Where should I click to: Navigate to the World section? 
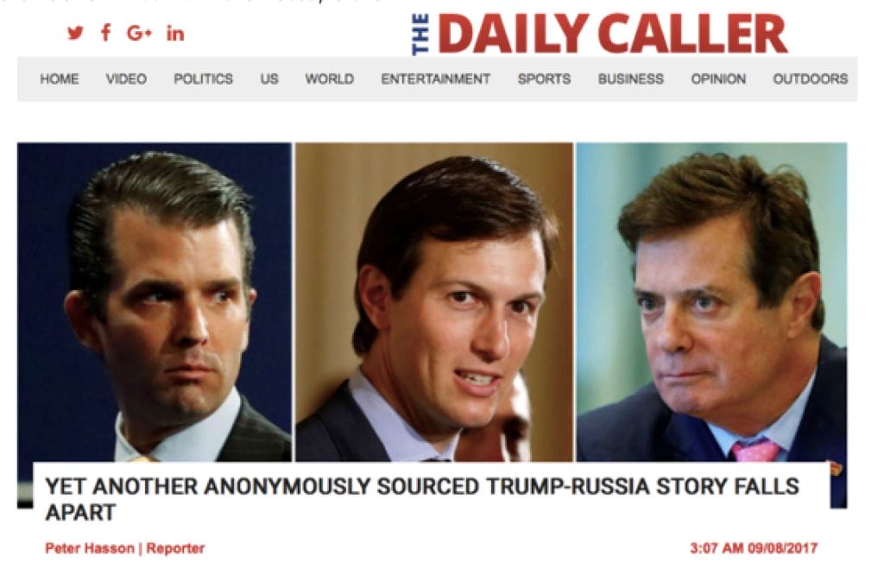[x=329, y=79]
